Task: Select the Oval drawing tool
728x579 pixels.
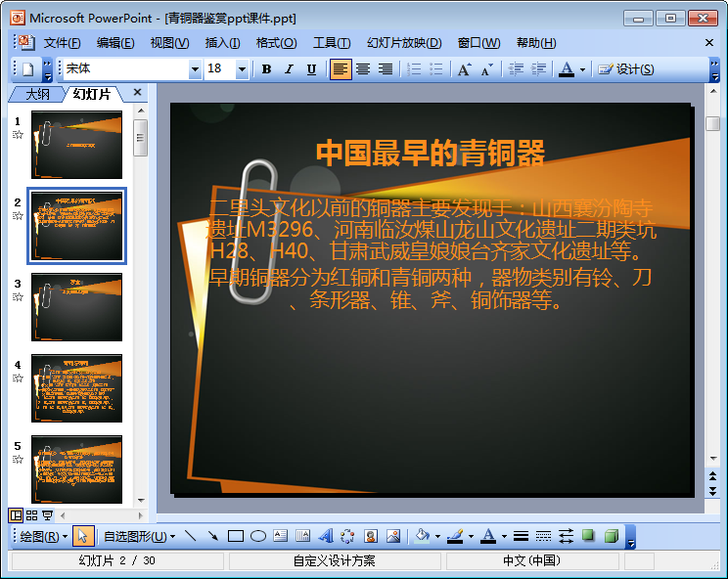Action: pos(258,536)
